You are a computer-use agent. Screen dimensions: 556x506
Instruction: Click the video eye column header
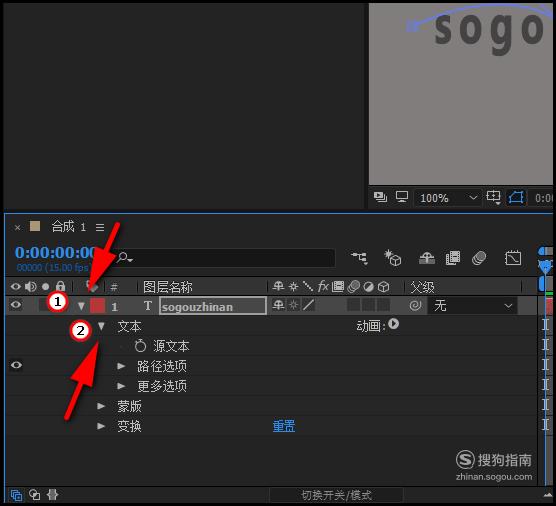[15, 287]
